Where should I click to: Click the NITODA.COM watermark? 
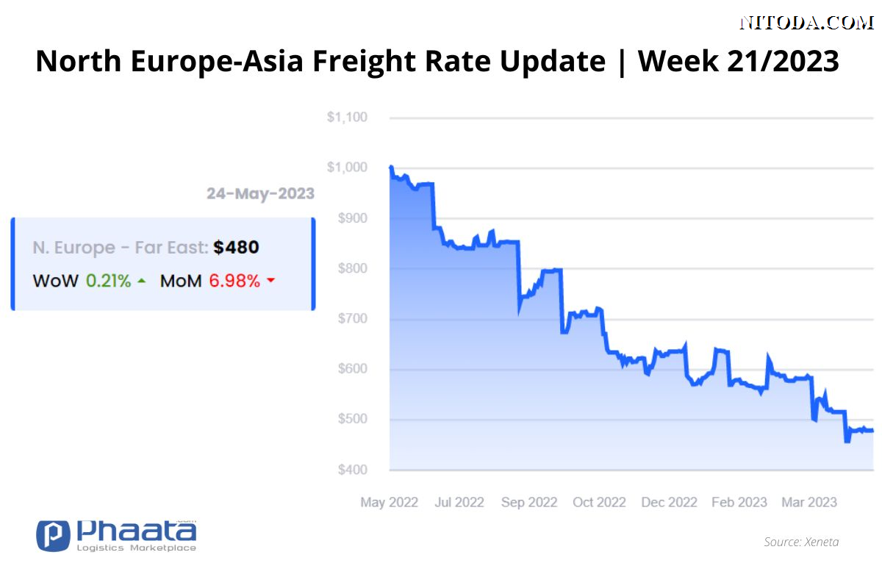tap(806, 23)
